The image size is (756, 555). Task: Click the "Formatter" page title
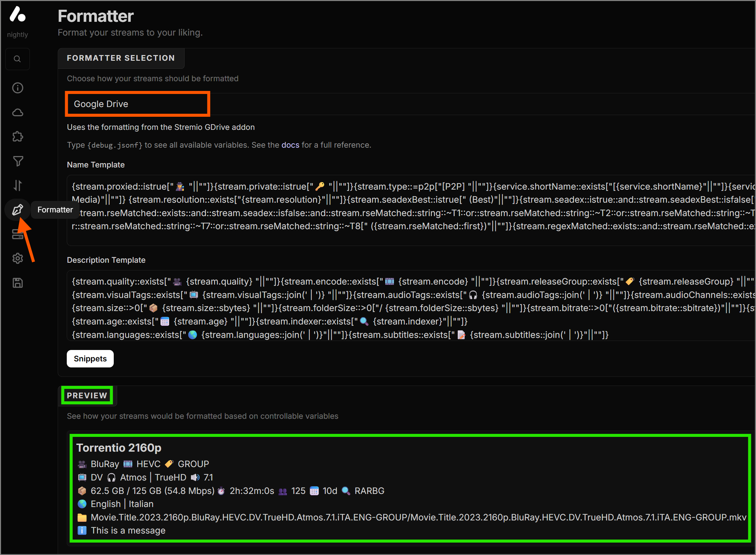pos(96,16)
